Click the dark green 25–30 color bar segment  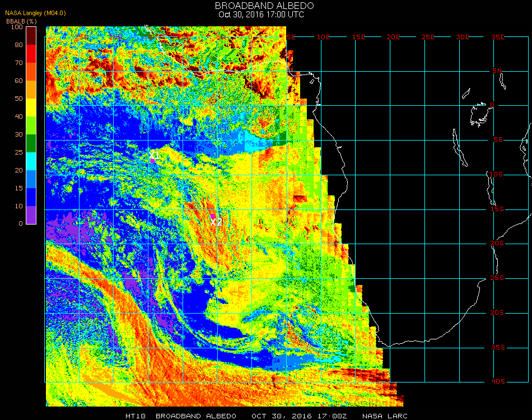tap(31, 143)
